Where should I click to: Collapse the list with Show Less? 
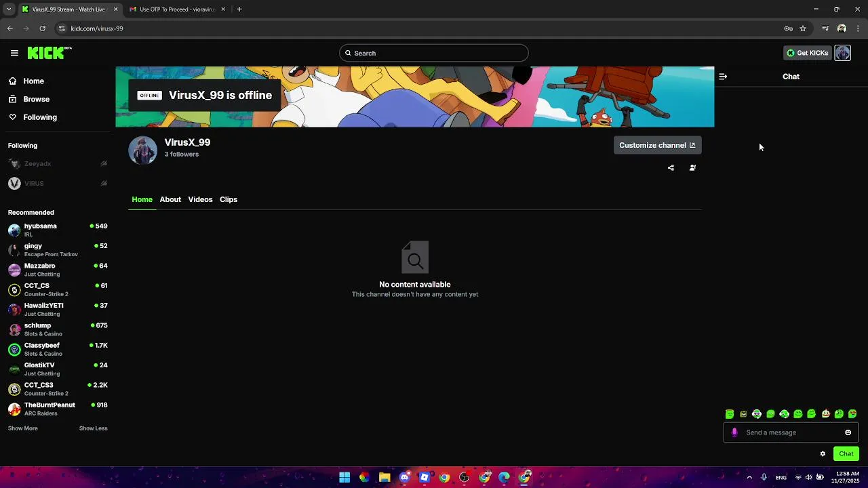[x=93, y=428]
